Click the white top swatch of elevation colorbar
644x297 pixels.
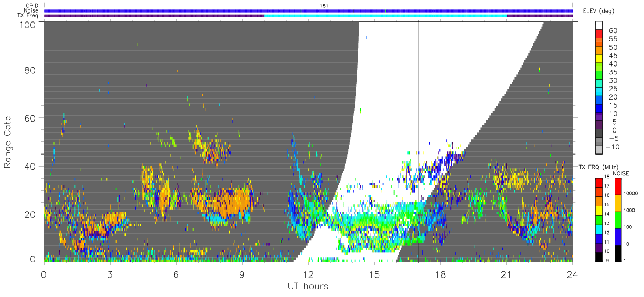click(599, 25)
